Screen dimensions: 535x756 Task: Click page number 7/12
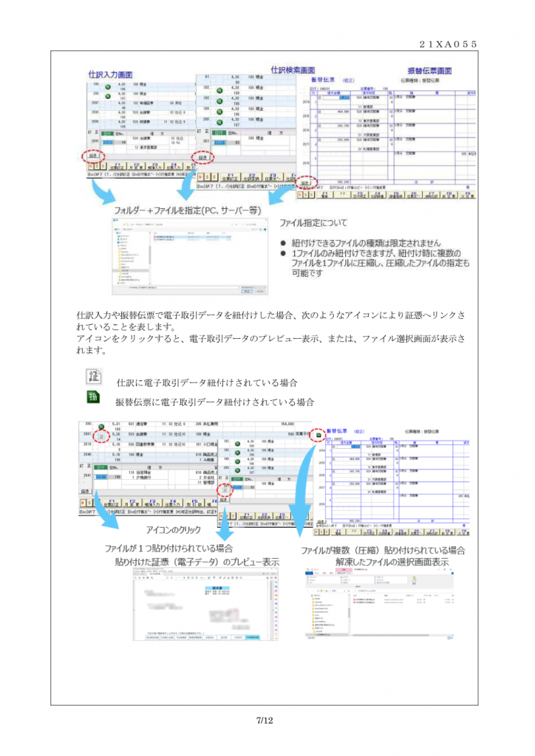tap(265, 721)
